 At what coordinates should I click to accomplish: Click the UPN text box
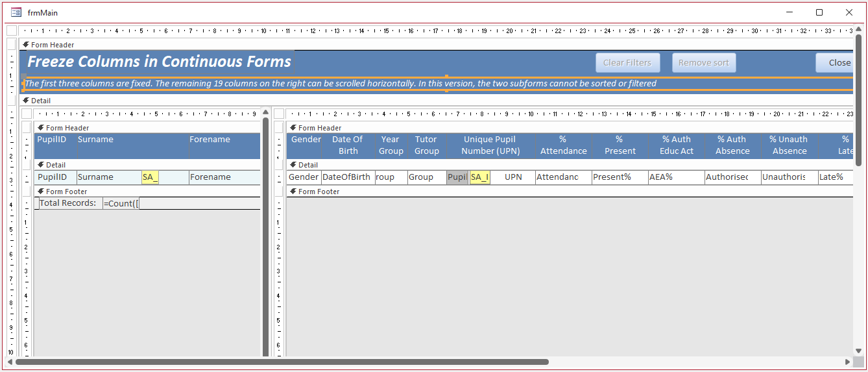point(513,177)
